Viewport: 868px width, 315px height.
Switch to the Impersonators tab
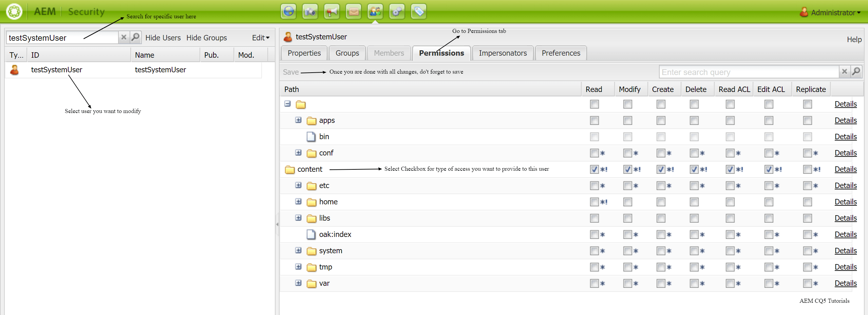click(x=503, y=53)
